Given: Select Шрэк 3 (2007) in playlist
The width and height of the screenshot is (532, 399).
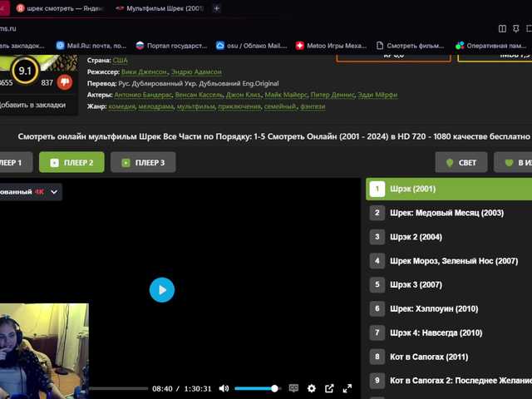Looking at the screenshot, I should click(x=449, y=284).
